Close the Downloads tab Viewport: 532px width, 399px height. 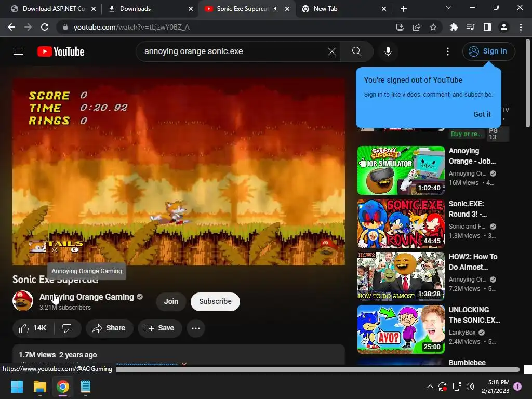tap(191, 9)
